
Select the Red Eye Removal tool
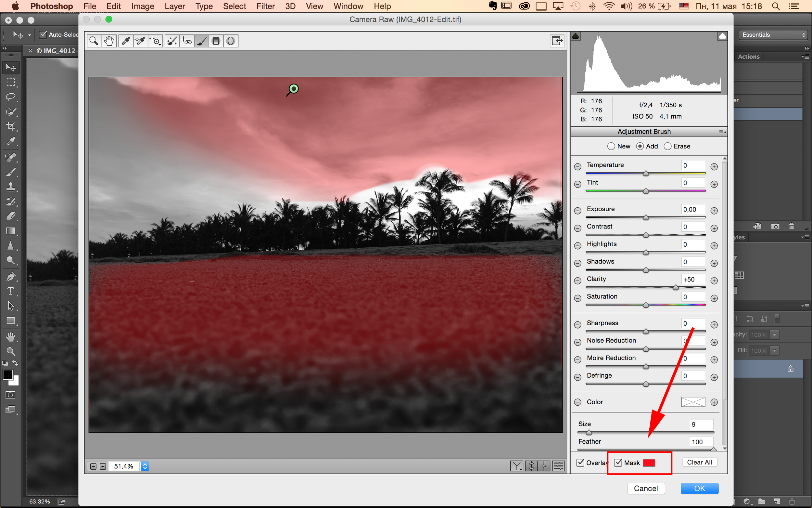[187, 41]
